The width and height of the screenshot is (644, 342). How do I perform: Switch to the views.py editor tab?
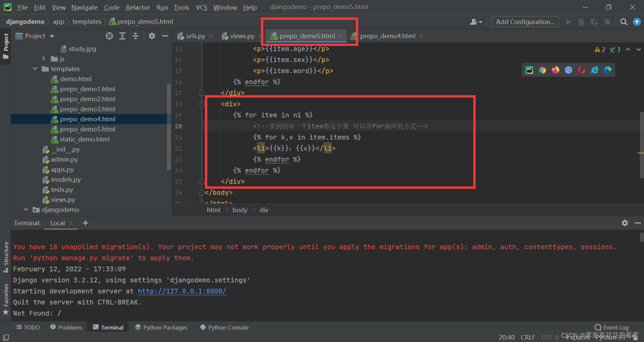coord(242,36)
